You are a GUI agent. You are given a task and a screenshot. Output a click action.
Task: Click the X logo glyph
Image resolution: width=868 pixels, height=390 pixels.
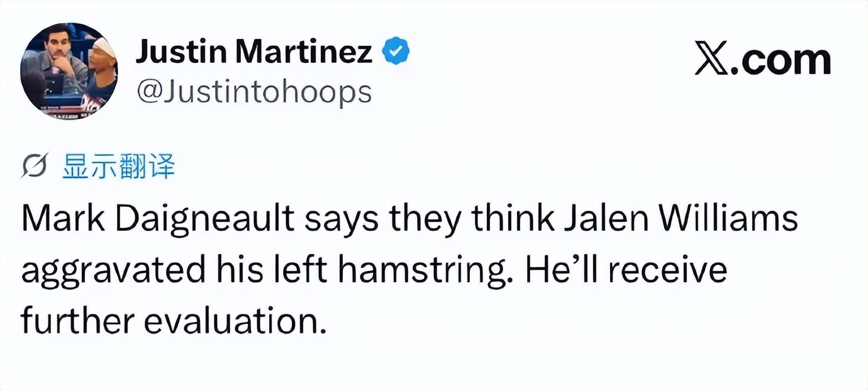pyautogui.click(x=711, y=60)
